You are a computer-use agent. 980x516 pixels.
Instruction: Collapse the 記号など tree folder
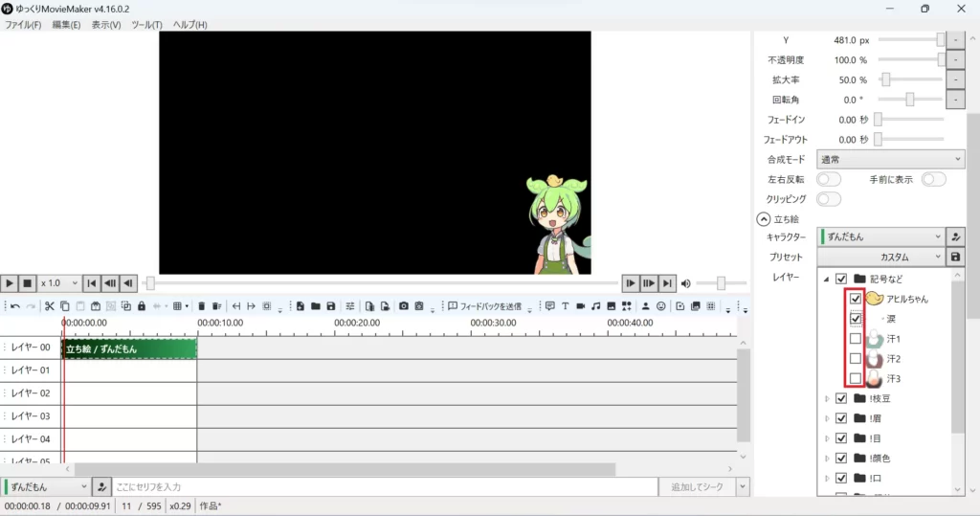[826, 279]
